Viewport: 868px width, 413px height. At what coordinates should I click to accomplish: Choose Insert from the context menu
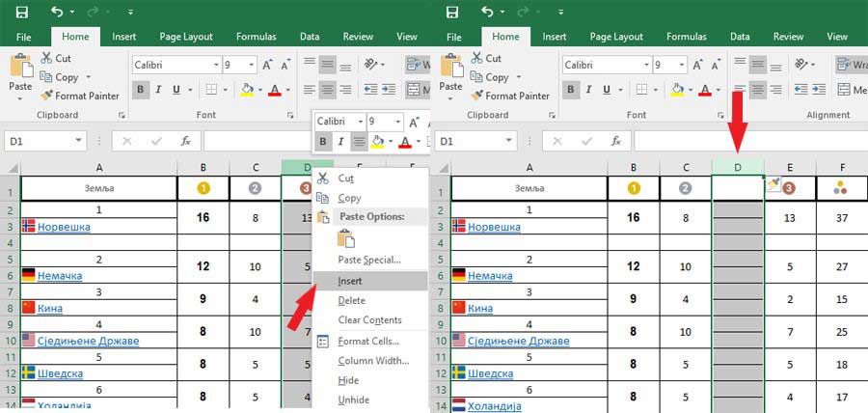(x=370, y=281)
